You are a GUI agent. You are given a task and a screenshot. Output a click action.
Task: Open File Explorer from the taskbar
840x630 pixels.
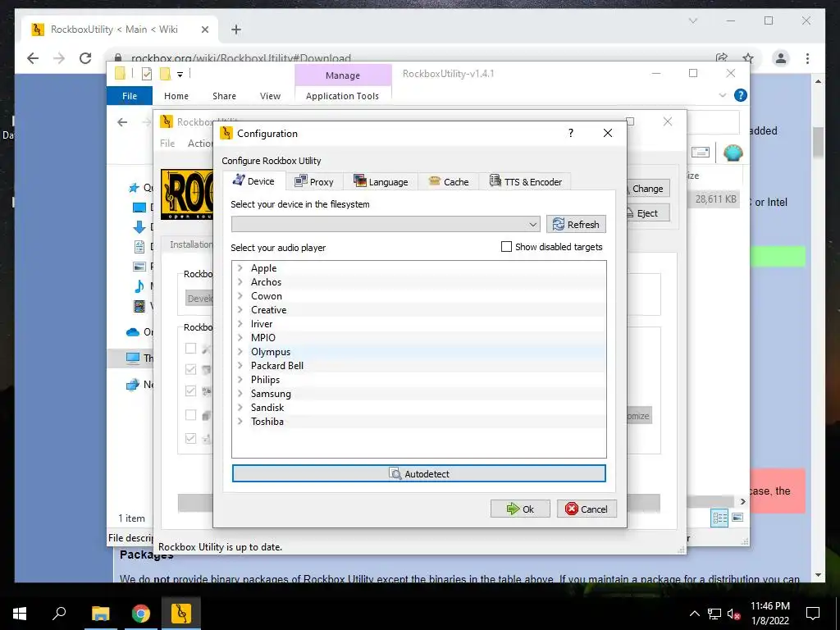coord(100,614)
